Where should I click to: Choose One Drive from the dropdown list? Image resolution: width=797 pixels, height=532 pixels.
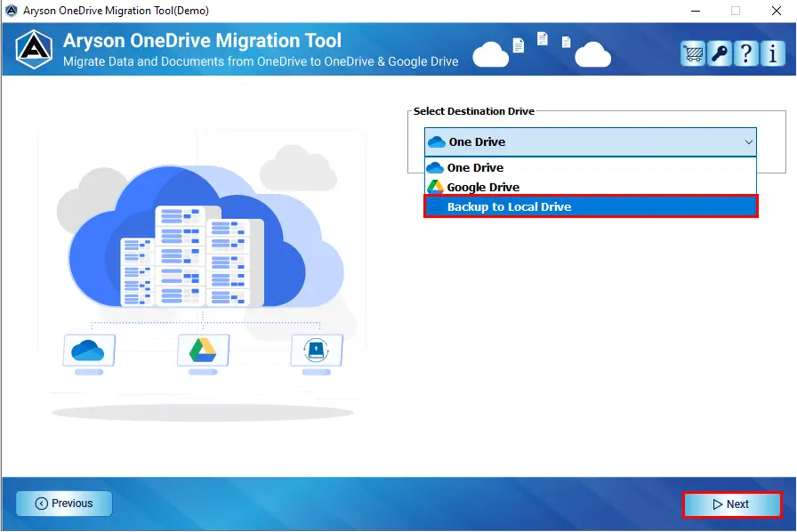click(590, 167)
